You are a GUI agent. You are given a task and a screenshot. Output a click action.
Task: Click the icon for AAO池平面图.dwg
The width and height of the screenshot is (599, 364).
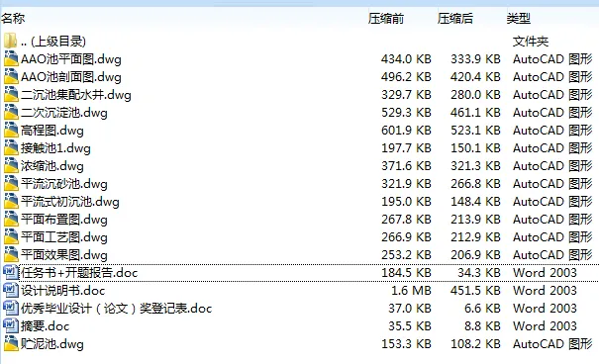(11, 58)
